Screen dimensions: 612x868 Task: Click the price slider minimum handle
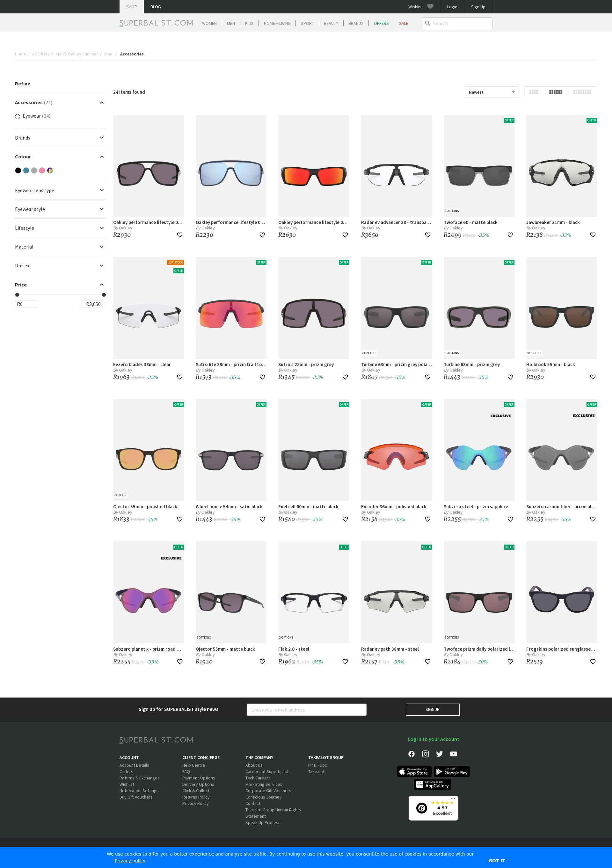[x=17, y=295]
